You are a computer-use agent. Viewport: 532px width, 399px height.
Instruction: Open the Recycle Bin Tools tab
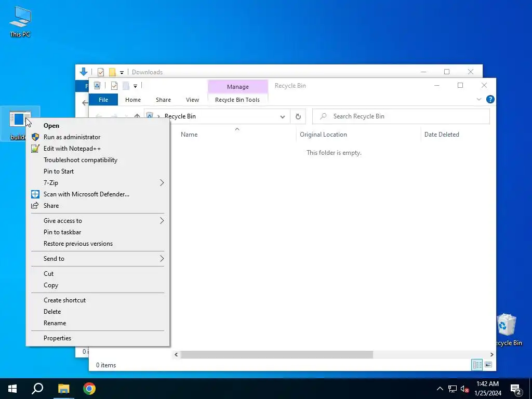(237, 100)
